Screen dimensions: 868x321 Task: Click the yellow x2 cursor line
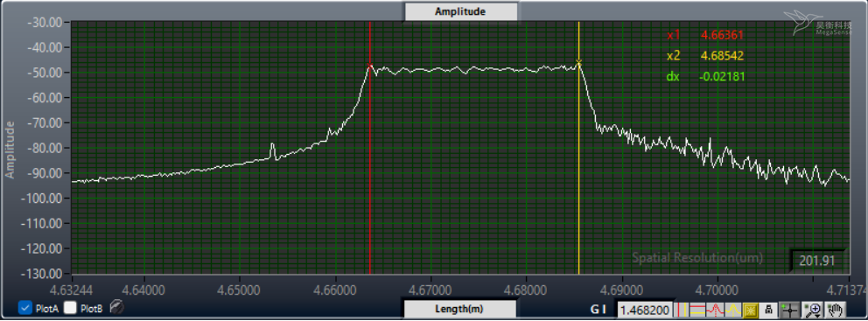(x=579, y=166)
